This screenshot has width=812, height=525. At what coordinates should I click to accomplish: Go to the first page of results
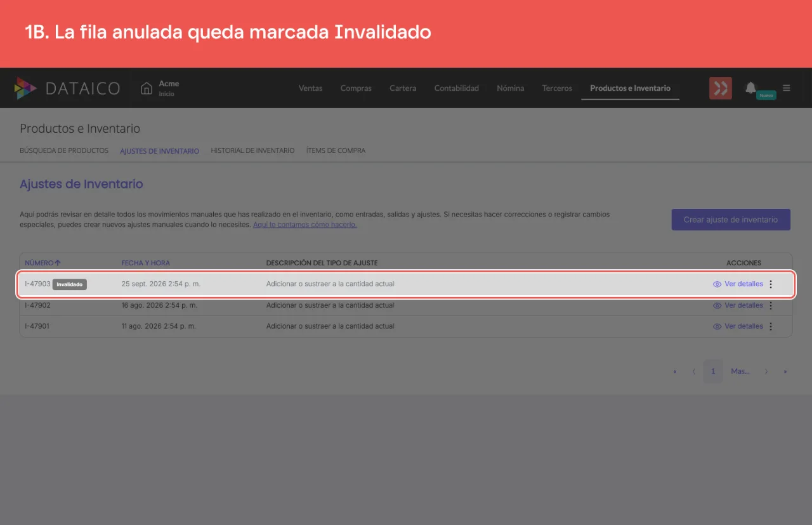coord(674,371)
